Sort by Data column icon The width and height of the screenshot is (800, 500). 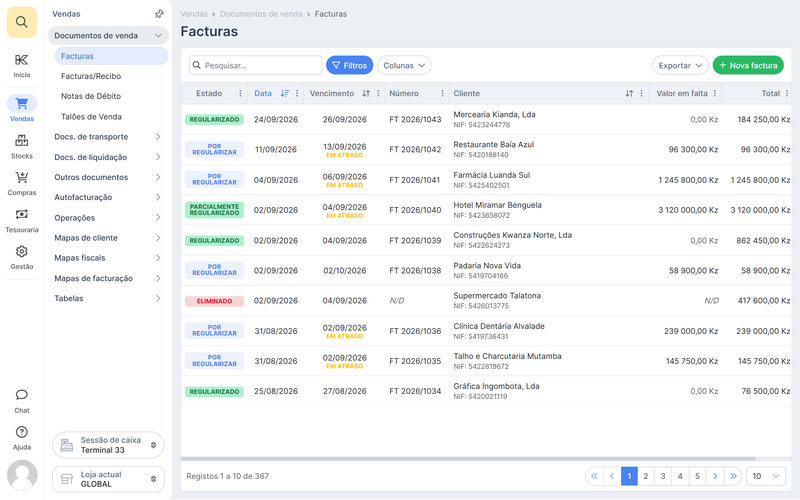click(x=285, y=93)
